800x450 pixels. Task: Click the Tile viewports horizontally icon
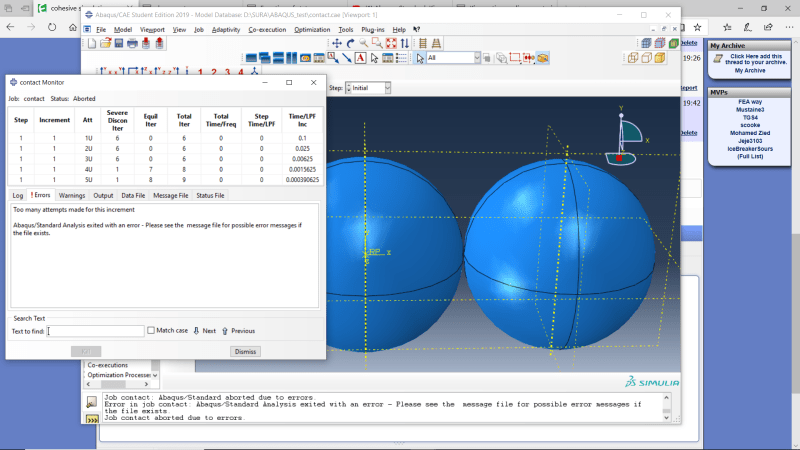(x=278, y=58)
